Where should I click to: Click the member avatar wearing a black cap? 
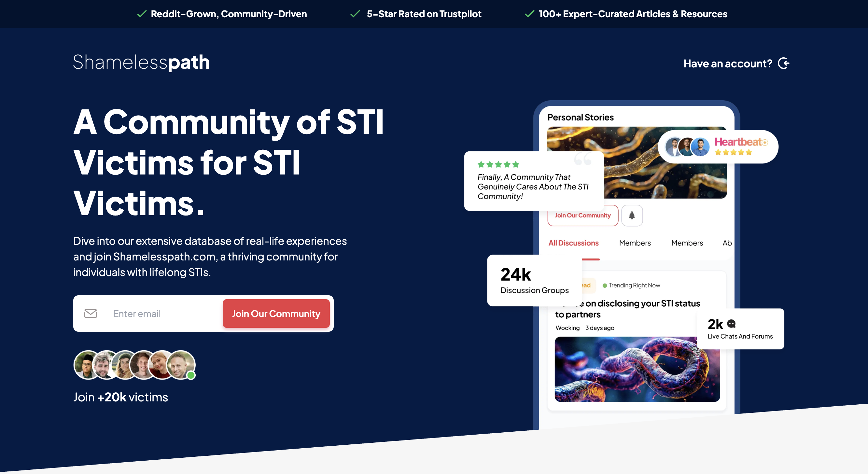[x=87, y=365]
